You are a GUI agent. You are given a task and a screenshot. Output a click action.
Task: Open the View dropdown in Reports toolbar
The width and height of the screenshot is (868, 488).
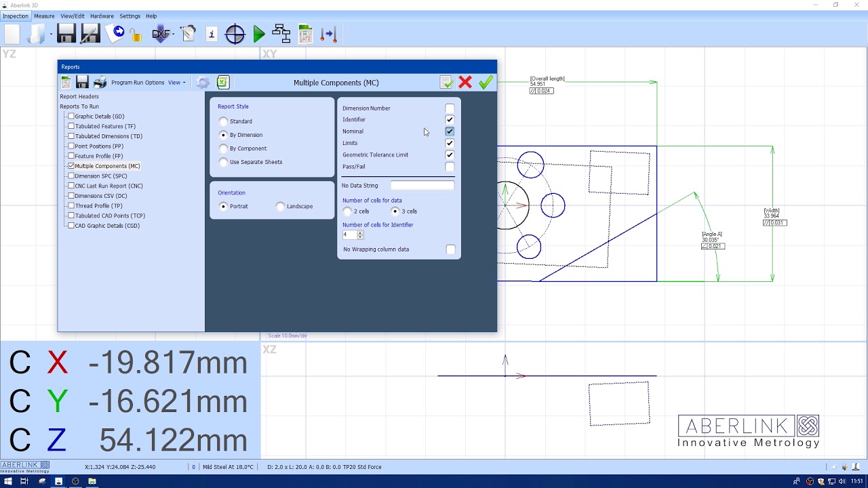(177, 83)
